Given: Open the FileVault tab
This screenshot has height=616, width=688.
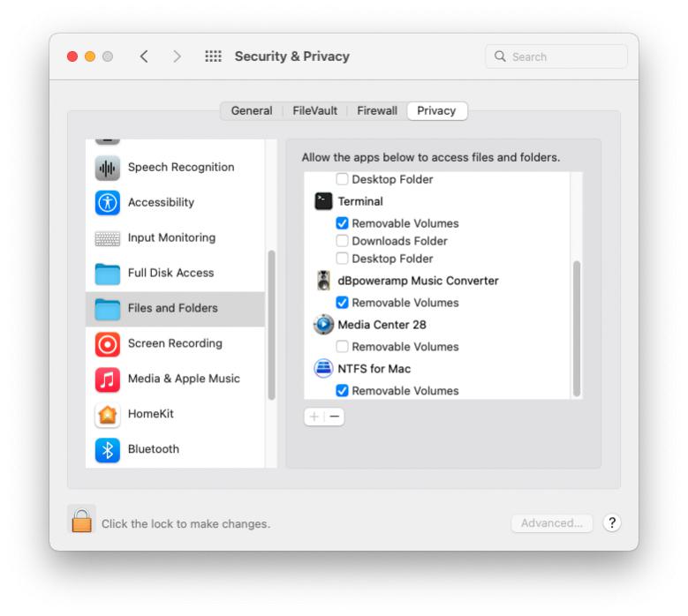Looking at the screenshot, I should pos(314,111).
